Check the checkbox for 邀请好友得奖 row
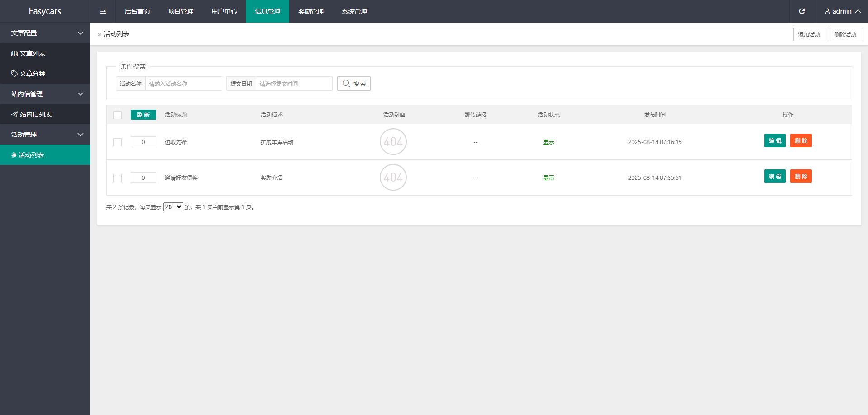The width and height of the screenshot is (868, 415). pyautogui.click(x=118, y=178)
